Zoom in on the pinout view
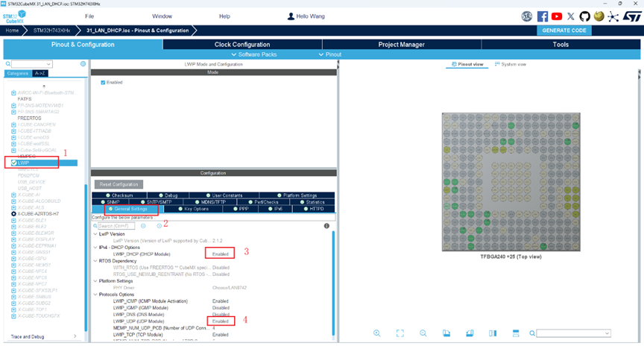 pos(376,333)
